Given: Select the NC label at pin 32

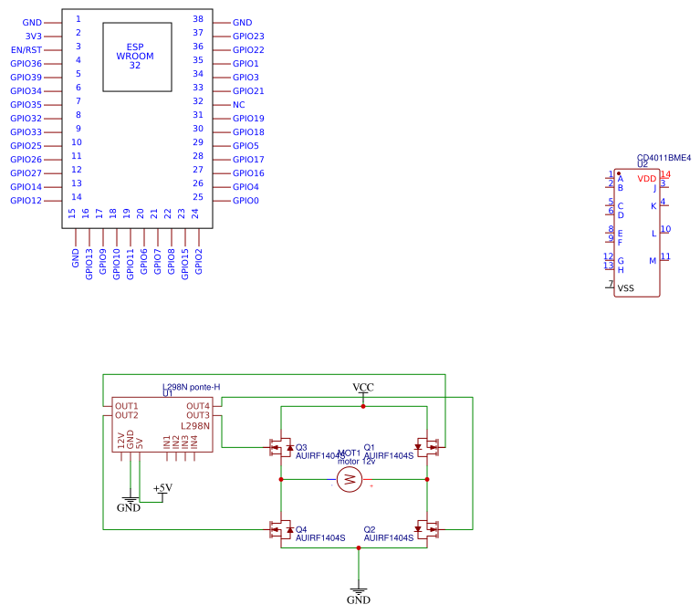Looking at the screenshot, I should (x=238, y=105).
